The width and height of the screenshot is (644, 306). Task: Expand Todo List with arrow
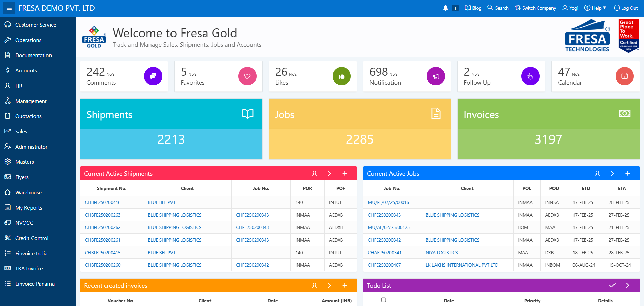coord(628,285)
